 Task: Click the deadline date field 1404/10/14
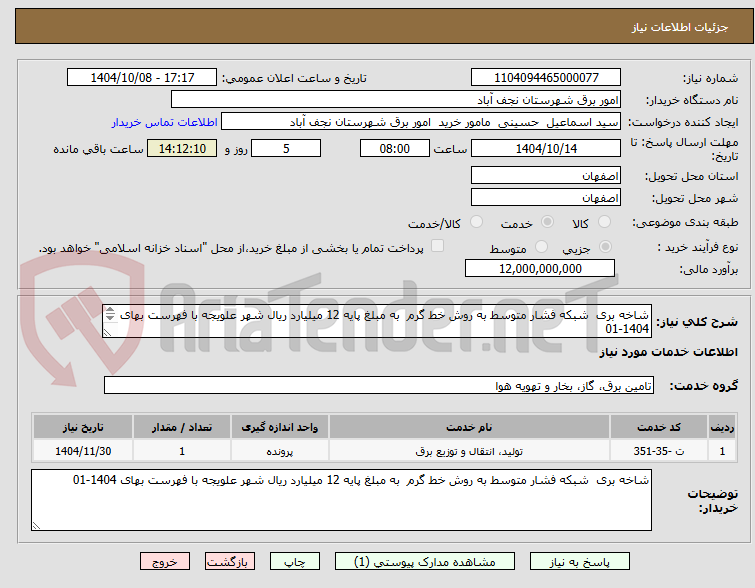point(546,148)
